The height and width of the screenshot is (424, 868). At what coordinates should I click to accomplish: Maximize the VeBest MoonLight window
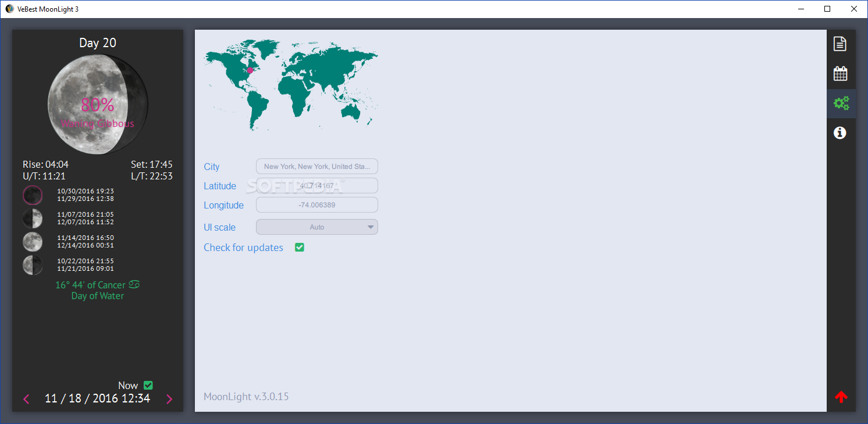[x=827, y=9]
